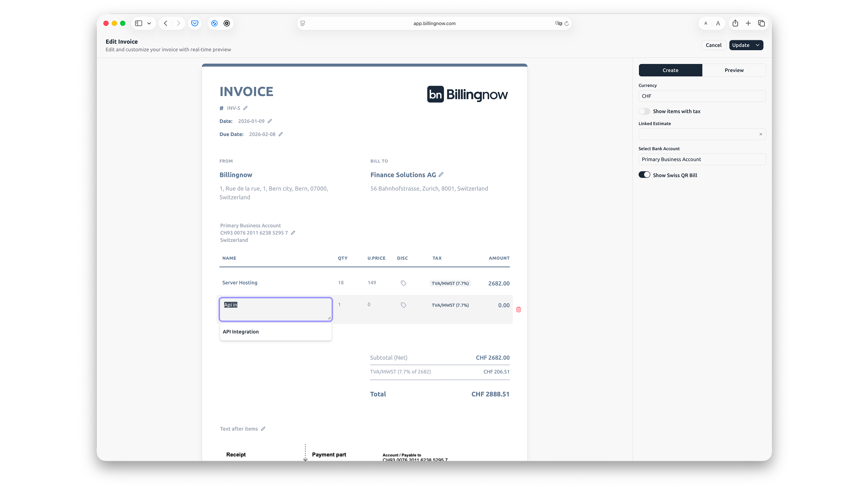
Task: Select the Create tab
Action: (x=670, y=70)
